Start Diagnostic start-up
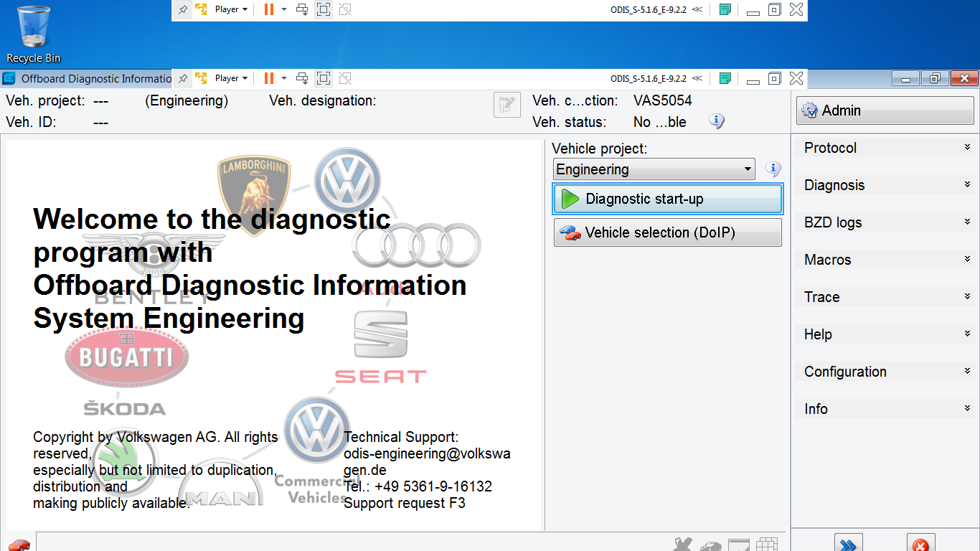 click(x=667, y=199)
